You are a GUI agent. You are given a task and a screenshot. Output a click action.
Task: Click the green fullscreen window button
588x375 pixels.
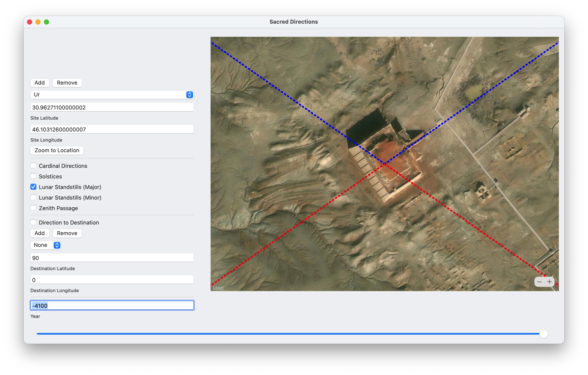click(x=46, y=22)
